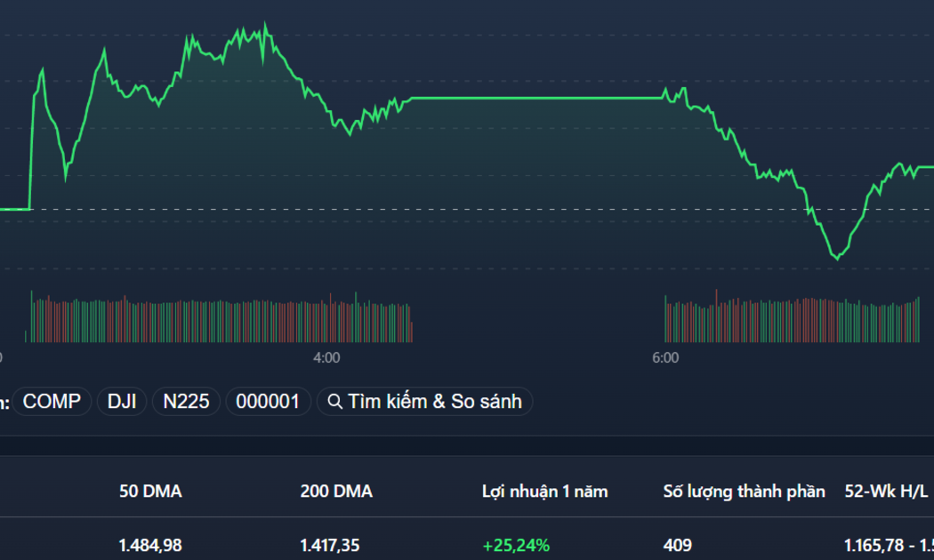
Task: Add 000001 index to comparison
Action: pyautogui.click(x=268, y=402)
